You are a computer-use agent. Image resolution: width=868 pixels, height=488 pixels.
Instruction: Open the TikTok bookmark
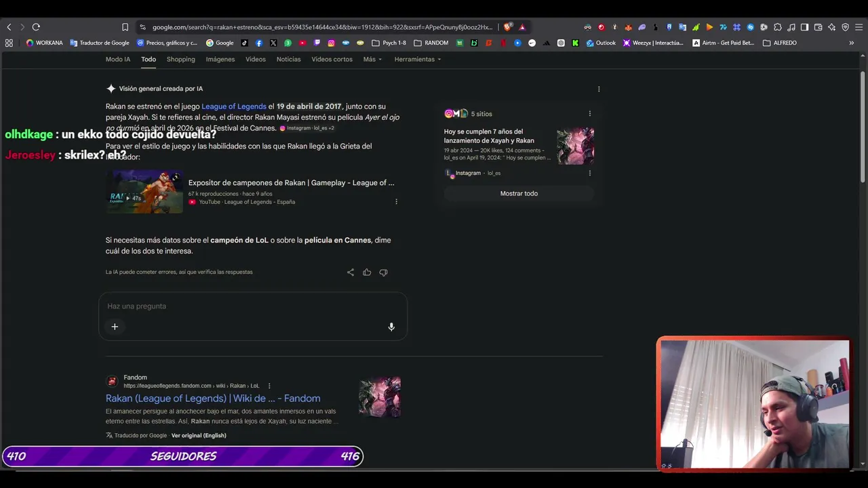click(245, 43)
